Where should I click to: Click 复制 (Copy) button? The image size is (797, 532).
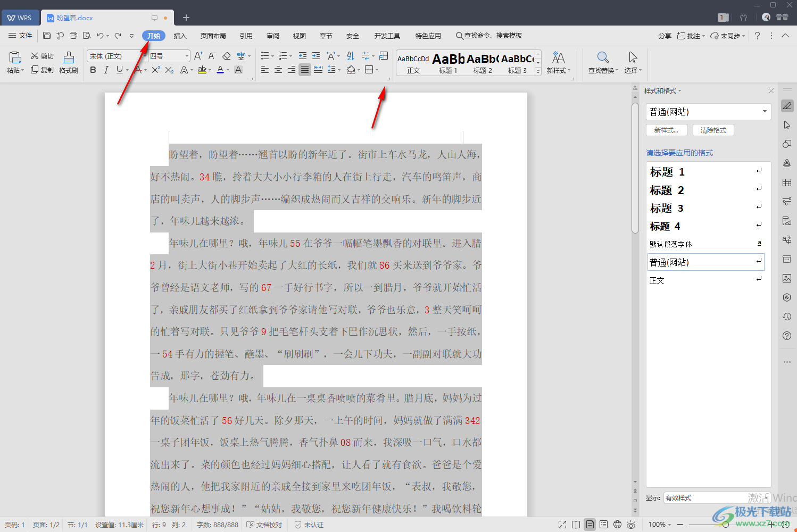pyautogui.click(x=42, y=70)
